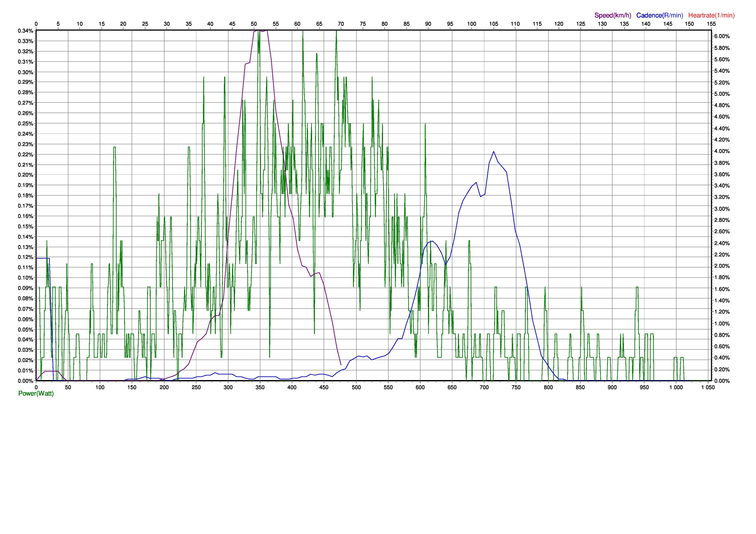756x534 pixels.
Task: Click the 3.20% tick label
Action: tap(722, 197)
